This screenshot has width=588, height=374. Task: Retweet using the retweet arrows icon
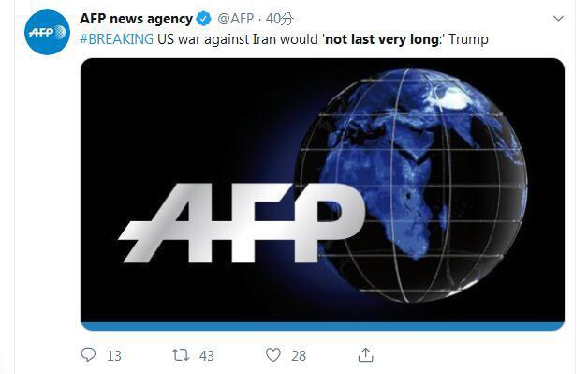[181, 355]
